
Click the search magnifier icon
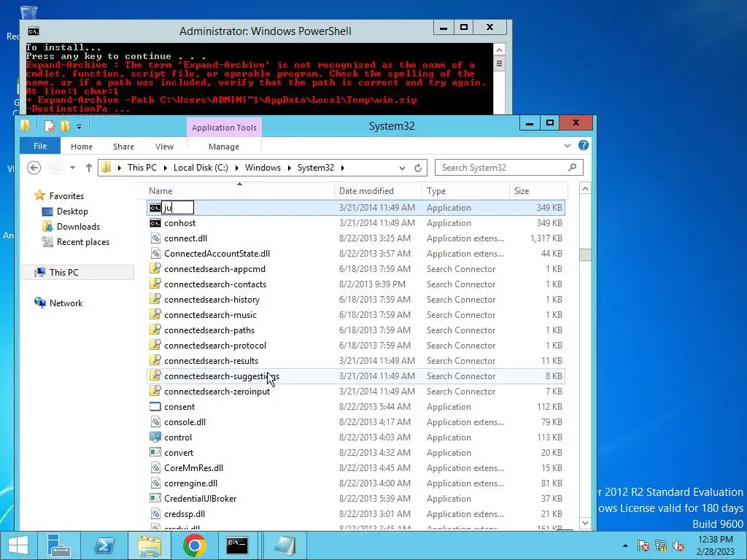tap(572, 167)
